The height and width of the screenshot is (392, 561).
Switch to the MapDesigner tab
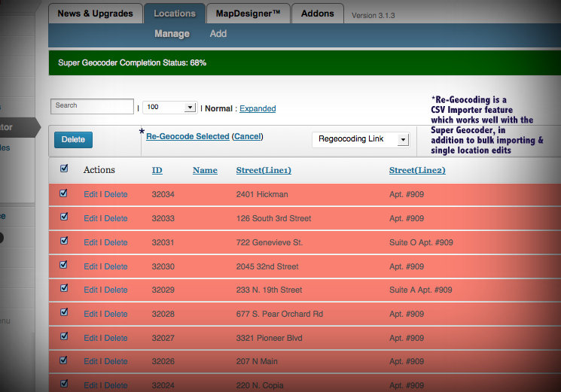[237, 14]
